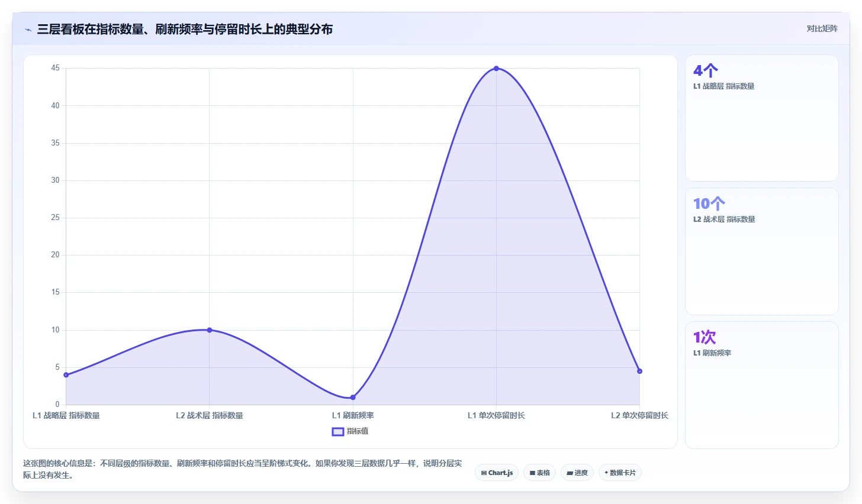Click the data point for L2 单次停留时长
The height and width of the screenshot is (504, 862).
tap(639, 371)
